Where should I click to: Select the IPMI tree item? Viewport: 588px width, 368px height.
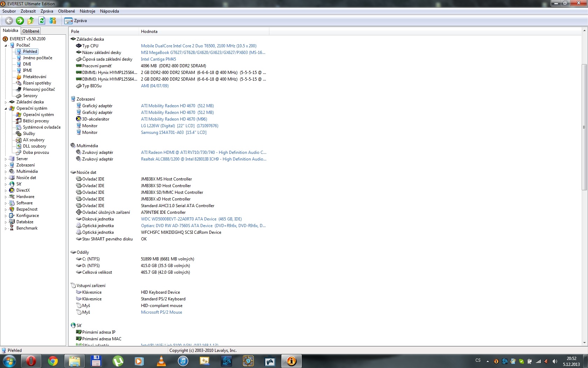point(27,70)
